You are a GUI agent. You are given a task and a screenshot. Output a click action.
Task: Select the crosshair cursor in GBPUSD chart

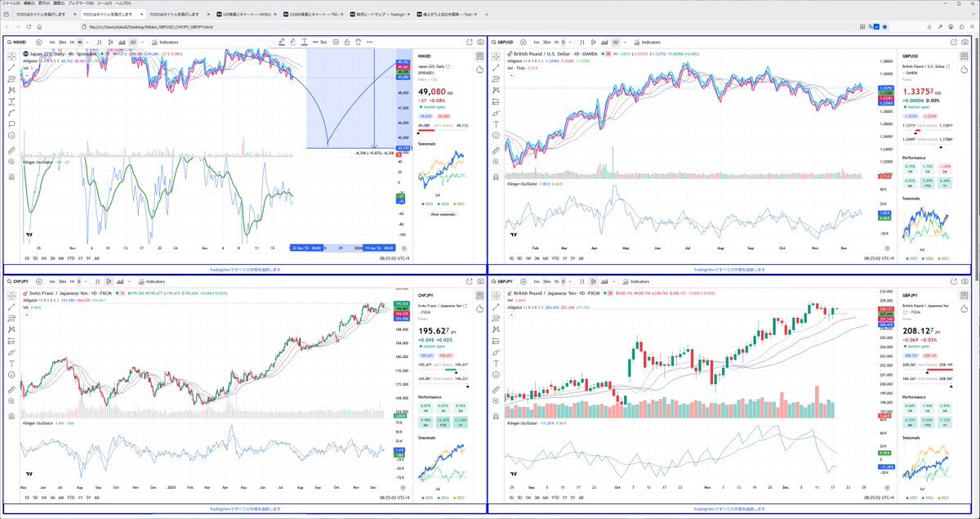[x=496, y=56]
